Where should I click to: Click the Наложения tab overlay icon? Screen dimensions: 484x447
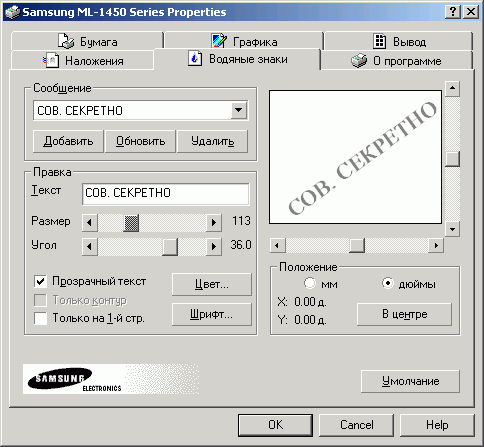51,61
